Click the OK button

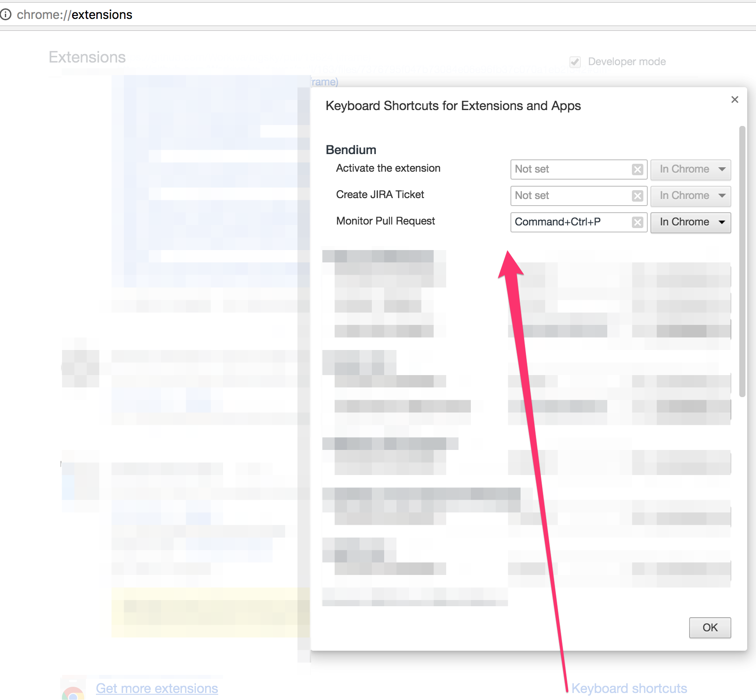click(x=710, y=627)
